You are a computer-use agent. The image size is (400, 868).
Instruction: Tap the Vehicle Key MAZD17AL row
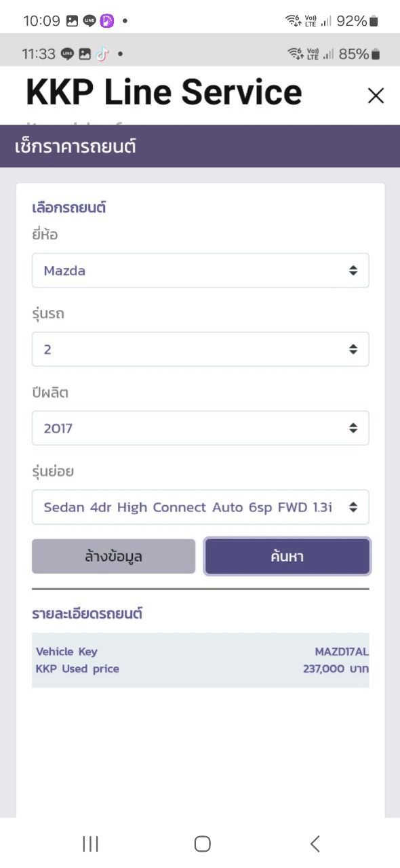[201, 652]
